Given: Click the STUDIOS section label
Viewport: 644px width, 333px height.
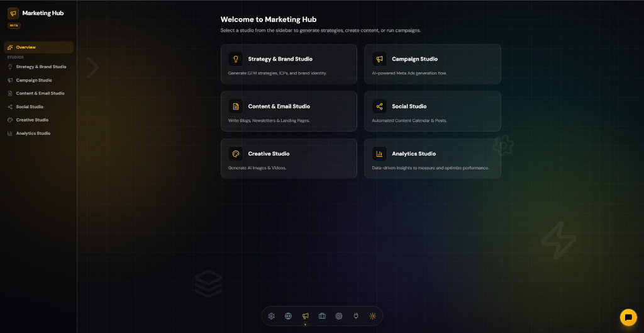Looking at the screenshot, I should coord(15,57).
